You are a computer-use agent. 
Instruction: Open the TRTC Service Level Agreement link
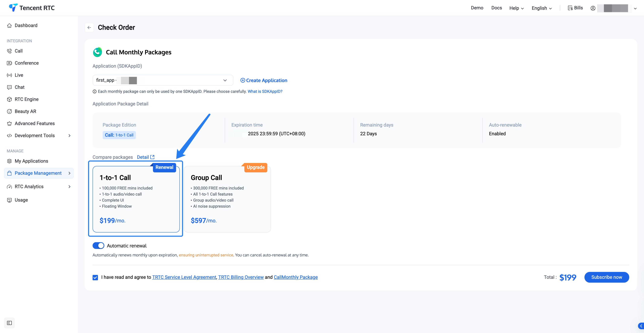tap(184, 277)
